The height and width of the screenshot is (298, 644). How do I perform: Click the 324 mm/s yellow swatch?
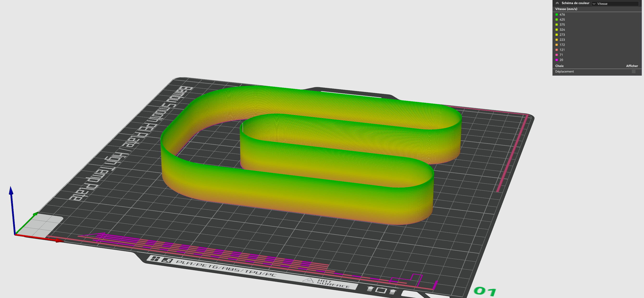[557, 30]
